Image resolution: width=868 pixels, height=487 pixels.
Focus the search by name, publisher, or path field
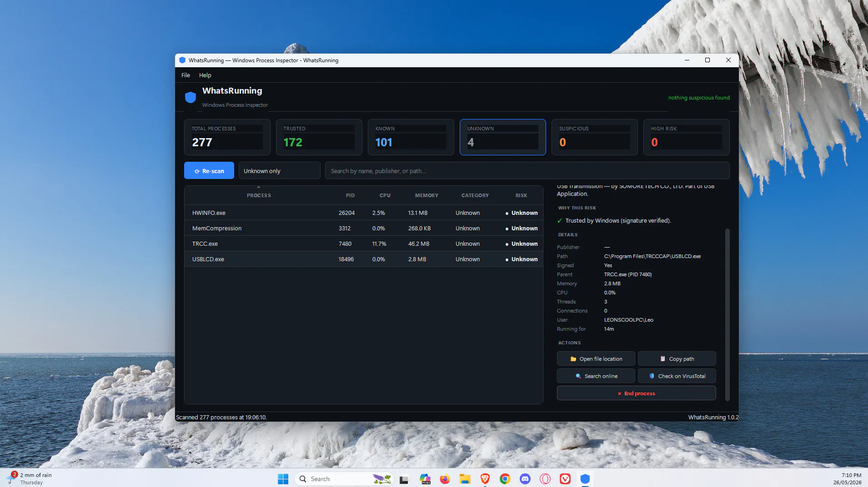click(x=527, y=171)
